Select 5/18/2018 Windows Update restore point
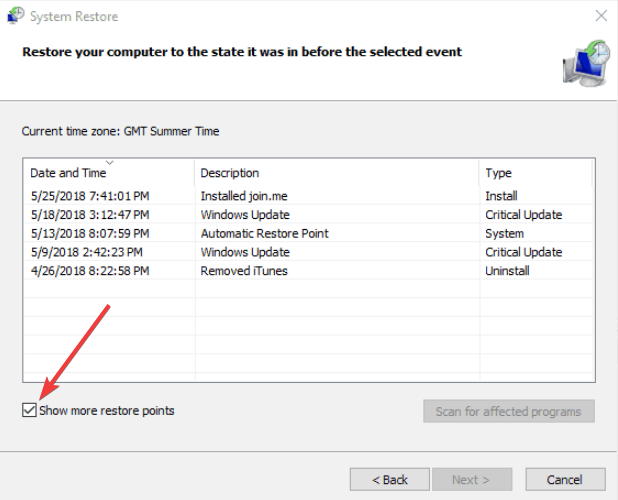This screenshot has width=618, height=500. click(x=309, y=215)
